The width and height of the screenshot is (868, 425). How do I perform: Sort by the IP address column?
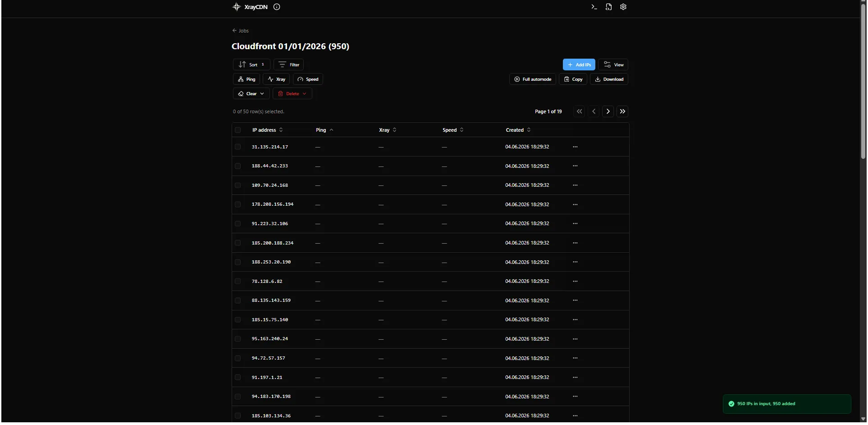(268, 130)
